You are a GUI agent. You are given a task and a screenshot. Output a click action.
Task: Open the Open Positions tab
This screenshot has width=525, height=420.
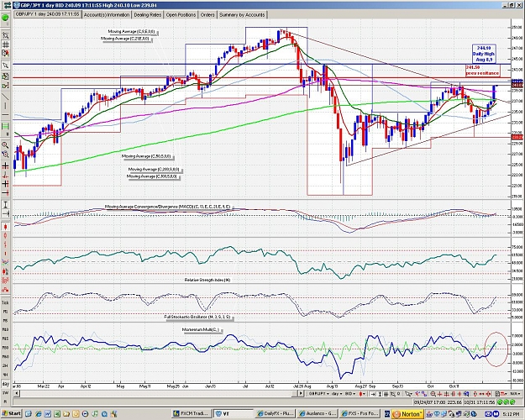pos(181,15)
